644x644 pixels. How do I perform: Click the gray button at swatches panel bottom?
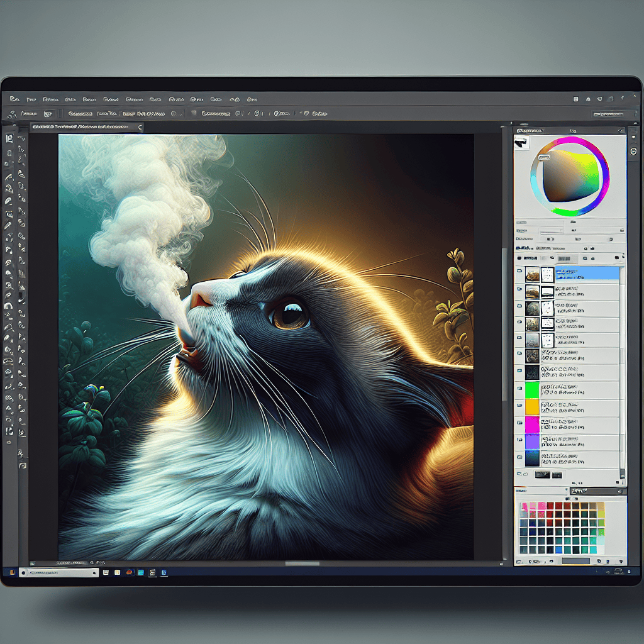click(575, 560)
